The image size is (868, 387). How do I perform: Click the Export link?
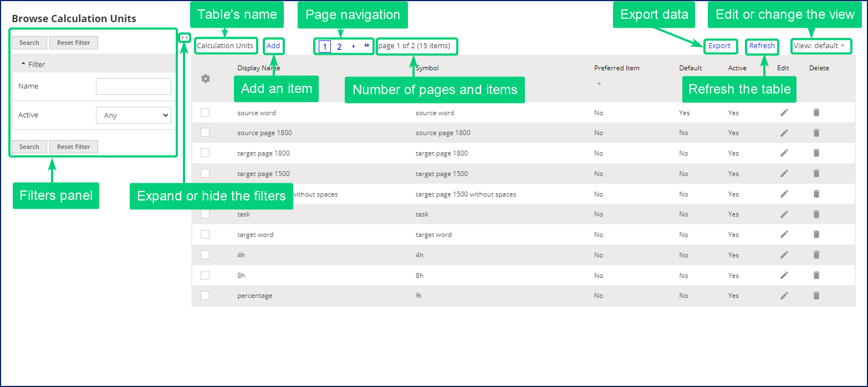coord(719,46)
